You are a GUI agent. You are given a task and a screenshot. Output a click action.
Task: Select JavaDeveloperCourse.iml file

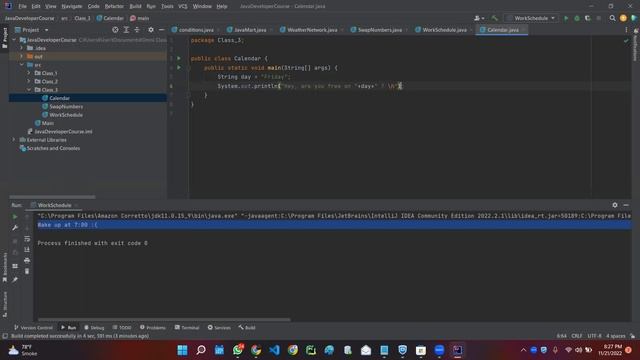pos(63,131)
